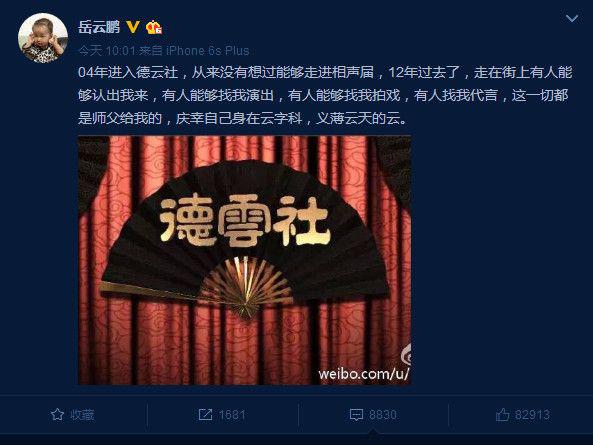Open the 8830 comments count

[x=383, y=415]
